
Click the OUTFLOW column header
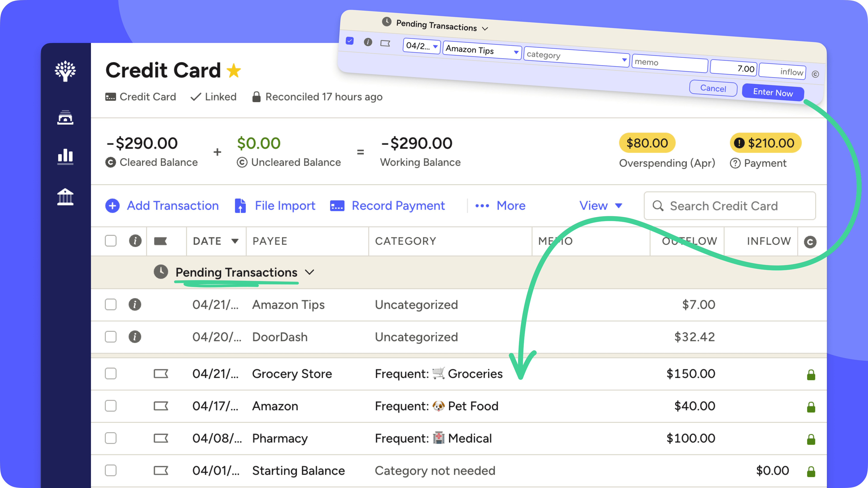(x=689, y=241)
